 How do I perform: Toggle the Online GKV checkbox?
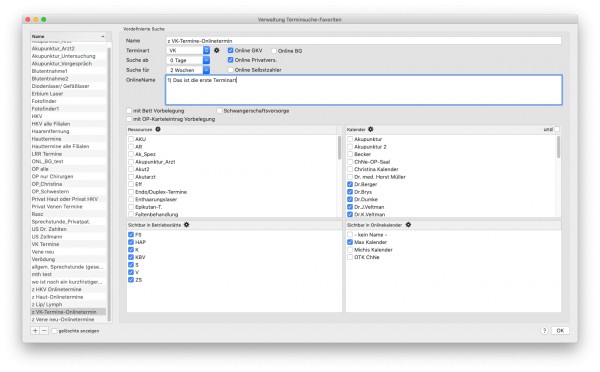click(230, 50)
